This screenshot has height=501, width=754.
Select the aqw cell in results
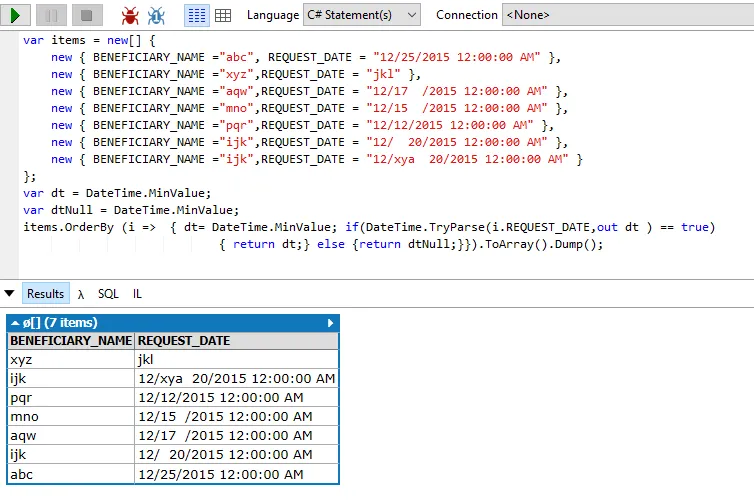(71, 435)
